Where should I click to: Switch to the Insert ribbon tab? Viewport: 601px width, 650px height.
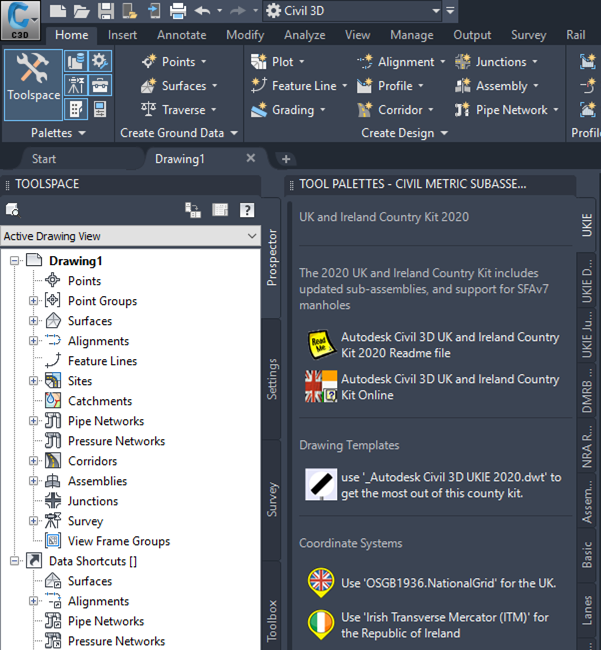coord(122,35)
